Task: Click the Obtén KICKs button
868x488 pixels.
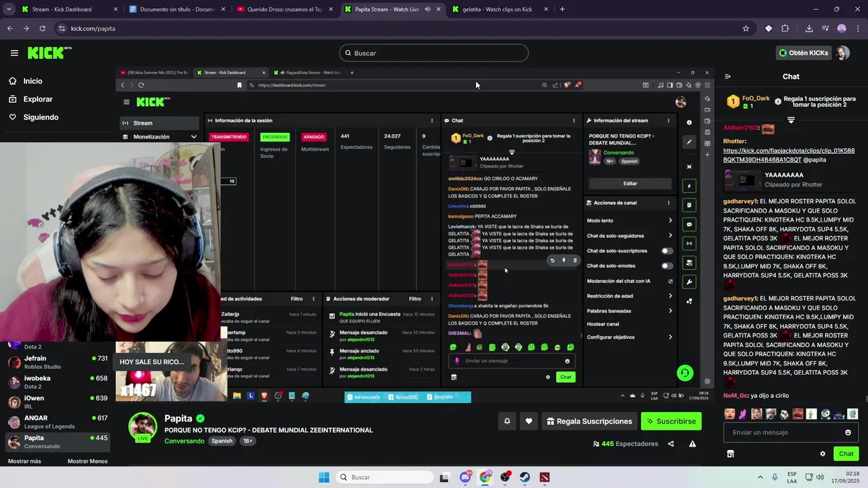Action: (804, 53)
